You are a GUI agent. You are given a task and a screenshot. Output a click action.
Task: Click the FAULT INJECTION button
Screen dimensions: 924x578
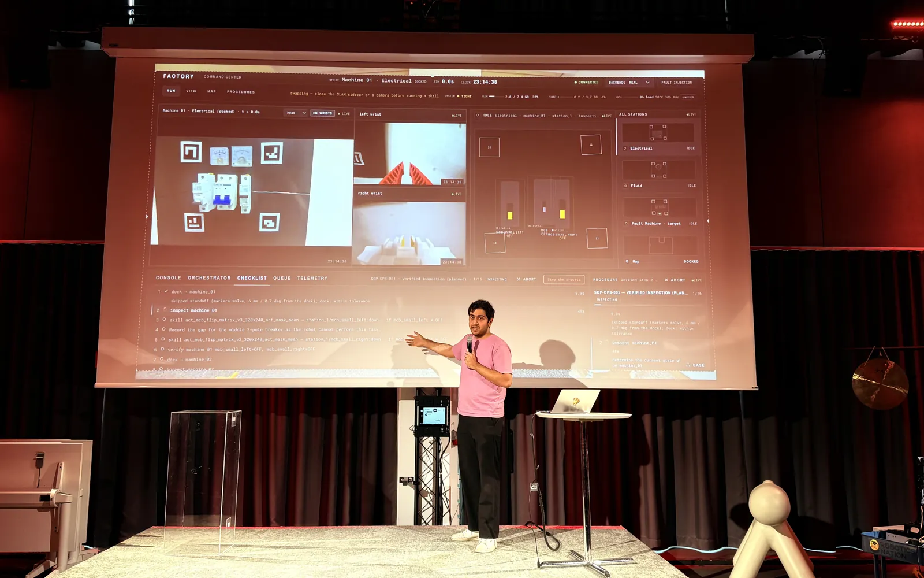(676, 83)
